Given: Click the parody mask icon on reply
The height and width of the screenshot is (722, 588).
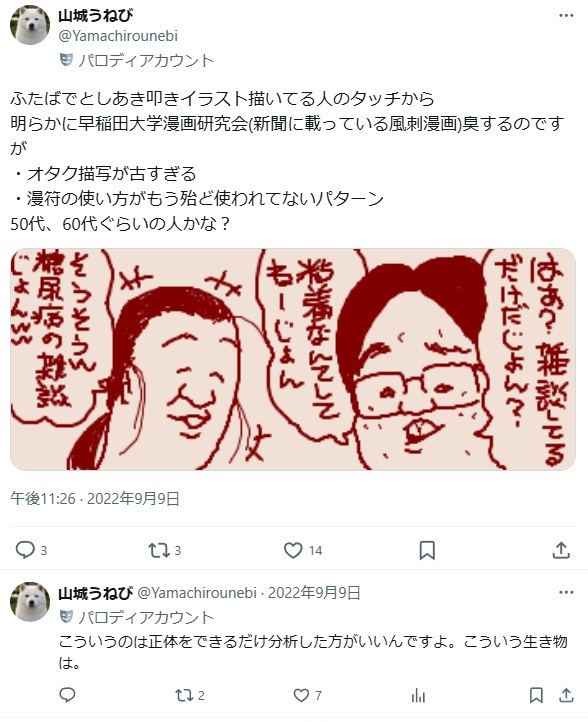Looking at the screenshot, I should (x=66, y=616).
